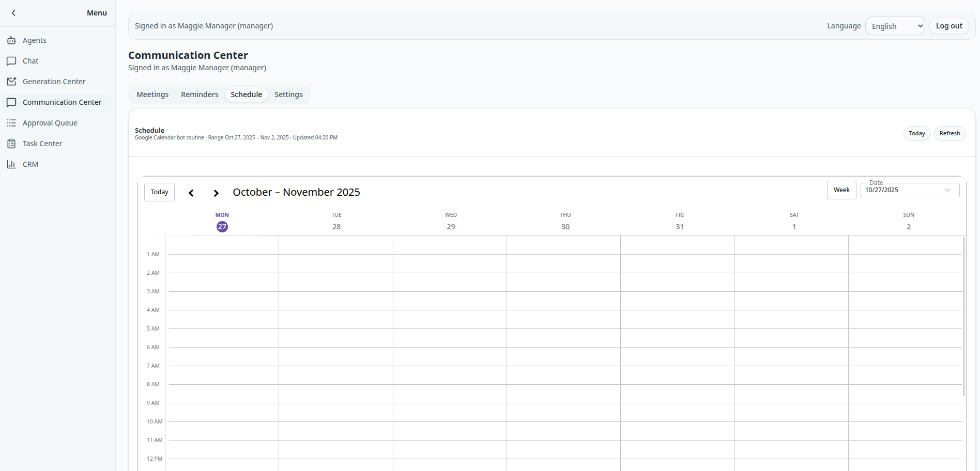Go to previous week in calendar

[191, 193]
